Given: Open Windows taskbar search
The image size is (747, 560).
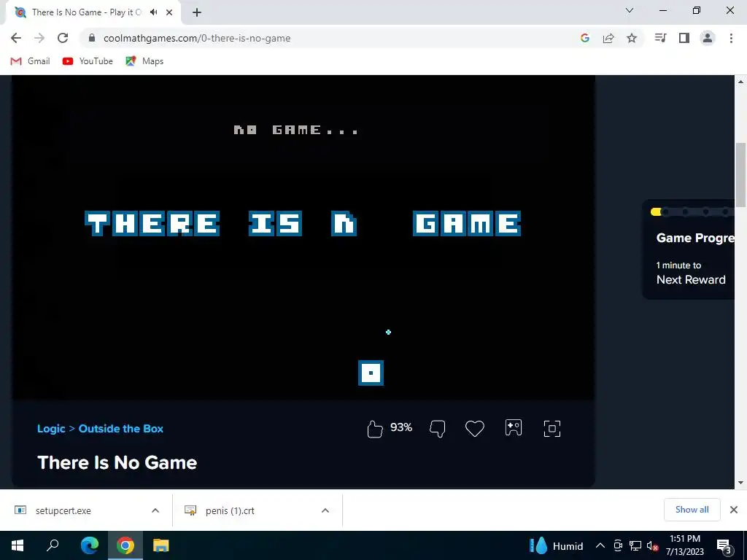Looking at the screenshot, I should click(x=53, y=545).
